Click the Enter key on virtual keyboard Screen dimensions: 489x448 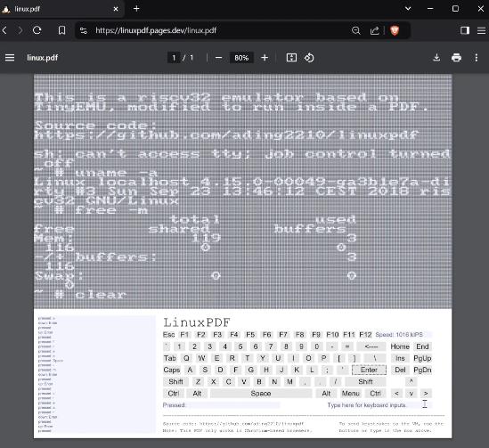click(369, 370)
